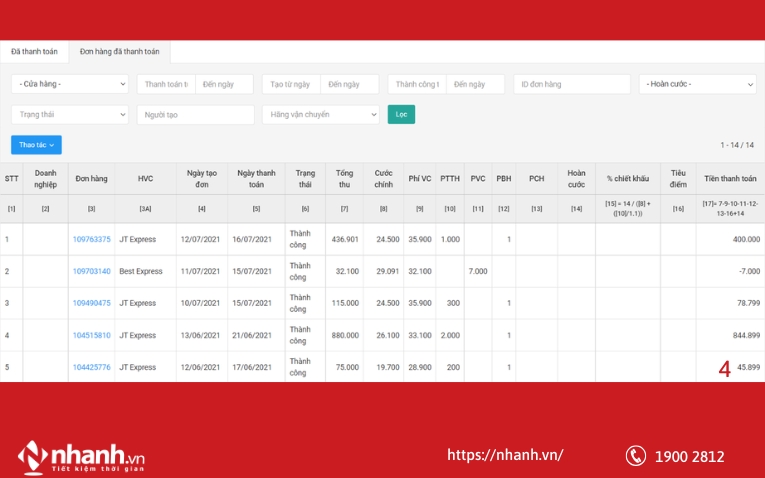
Task: Focus the ID đơn hàng input
Action: pyautogui.click(x=572, y=84)
